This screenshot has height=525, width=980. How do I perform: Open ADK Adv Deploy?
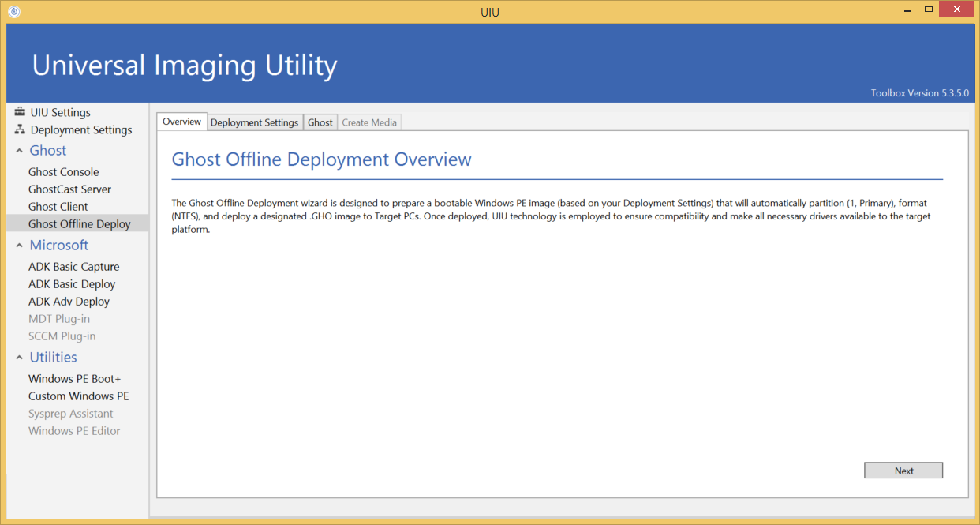point(69,302)
